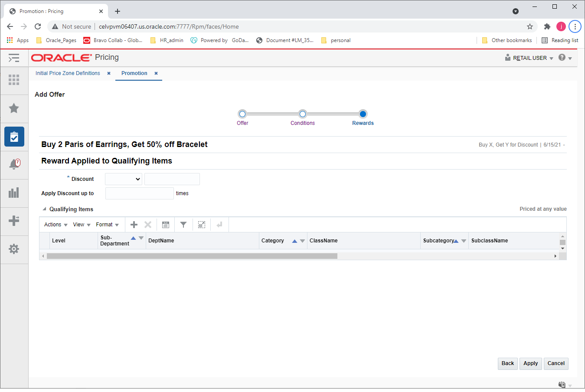Open the Apps bookmarks shortcut

tap(18, 40)
